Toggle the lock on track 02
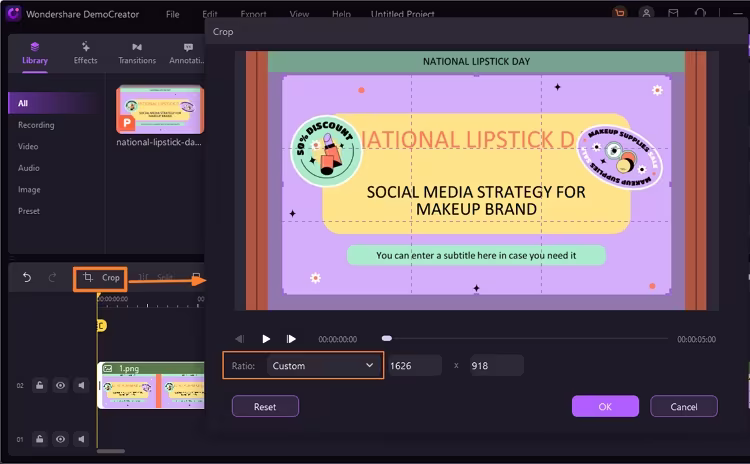This screenshot has width=750, height=464. [x=40, y=385]
